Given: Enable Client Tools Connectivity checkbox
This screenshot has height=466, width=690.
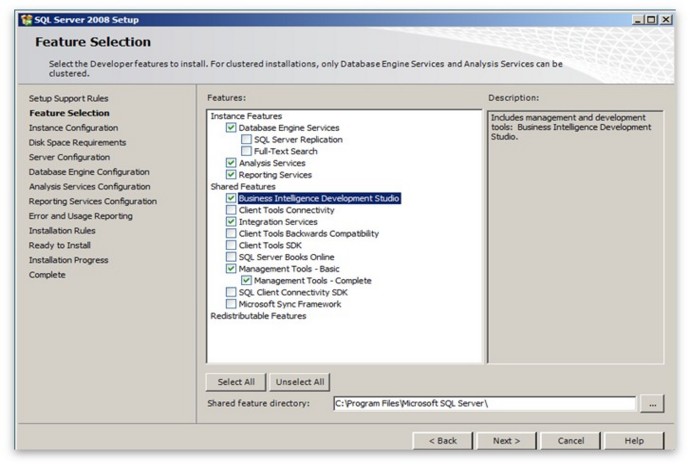Looking at the screenshot, I should point(231,210).
